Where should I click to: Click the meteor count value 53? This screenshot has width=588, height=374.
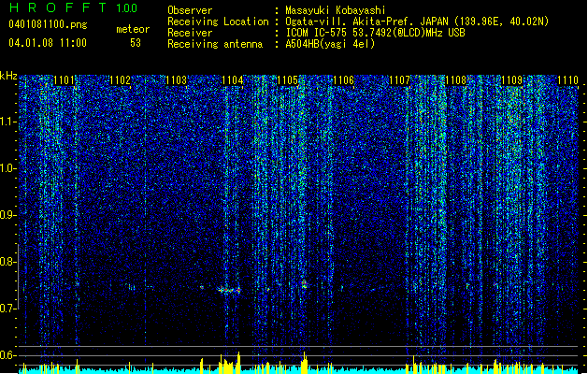(x=136, y=43)
